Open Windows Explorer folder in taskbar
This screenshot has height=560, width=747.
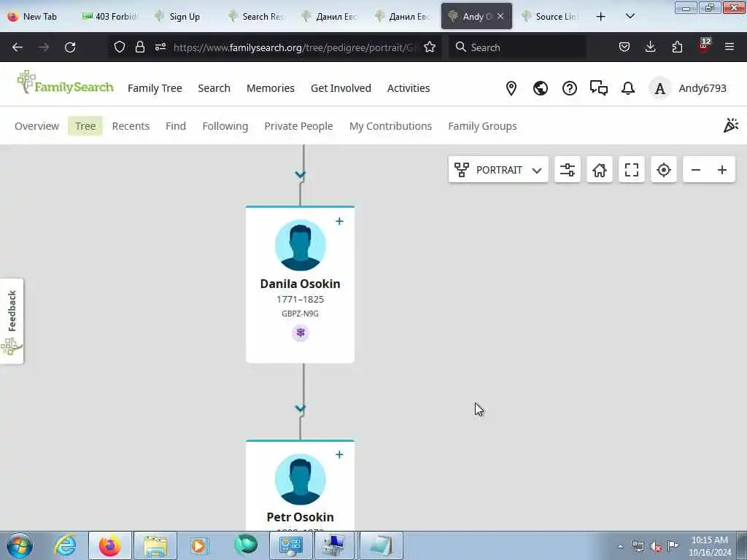155,545
